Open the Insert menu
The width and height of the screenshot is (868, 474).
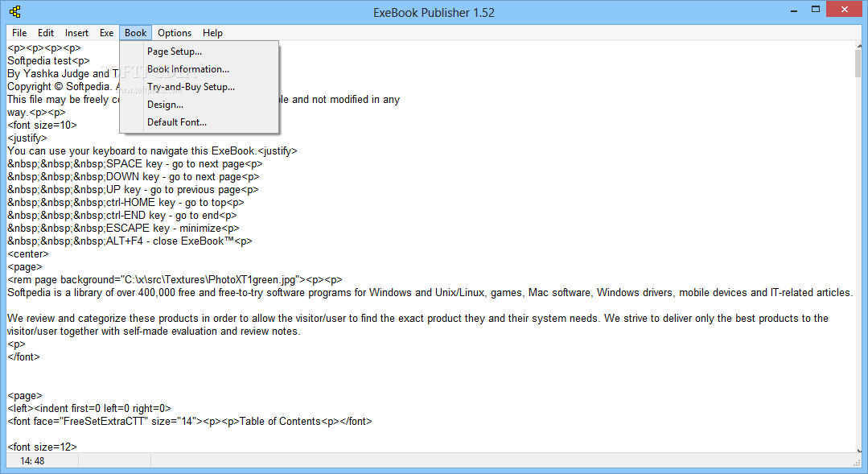click(76, 33)
